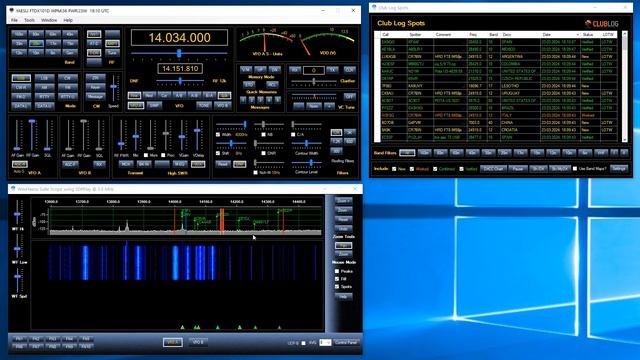
Task: Open Club Log Settings
Action: tap(619, 169)
